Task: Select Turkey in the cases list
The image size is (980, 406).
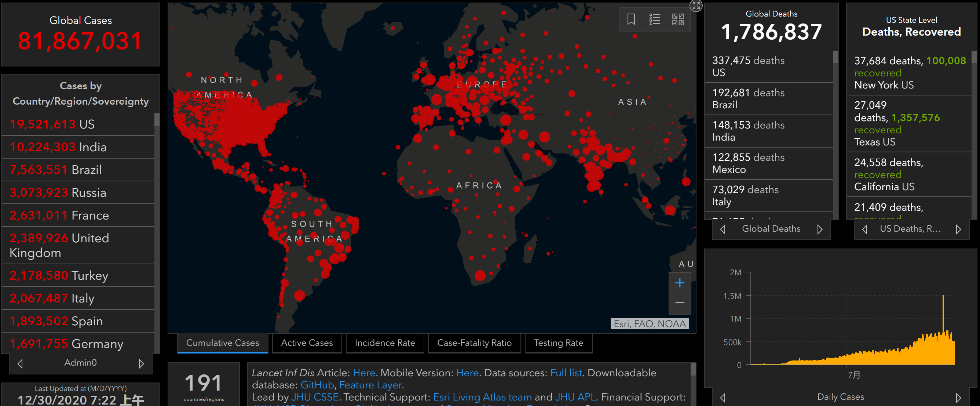Action: [x=78, y=275]
